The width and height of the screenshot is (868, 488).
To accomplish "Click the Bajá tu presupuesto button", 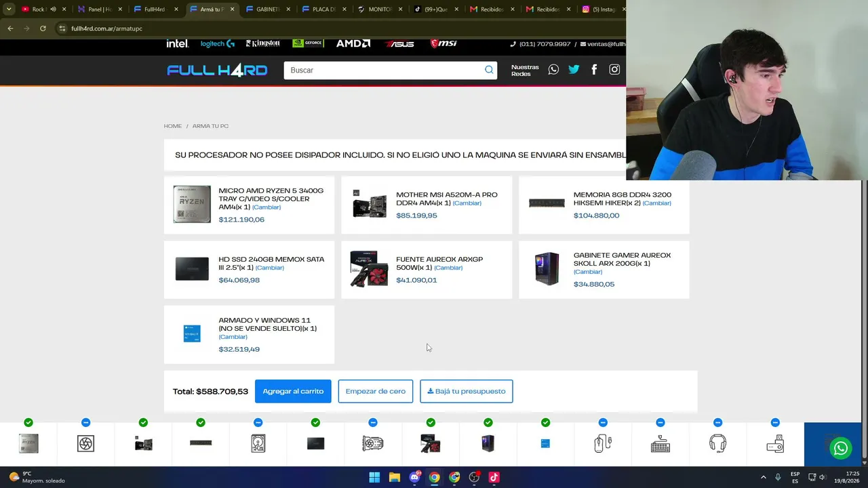I will [467, 391].
